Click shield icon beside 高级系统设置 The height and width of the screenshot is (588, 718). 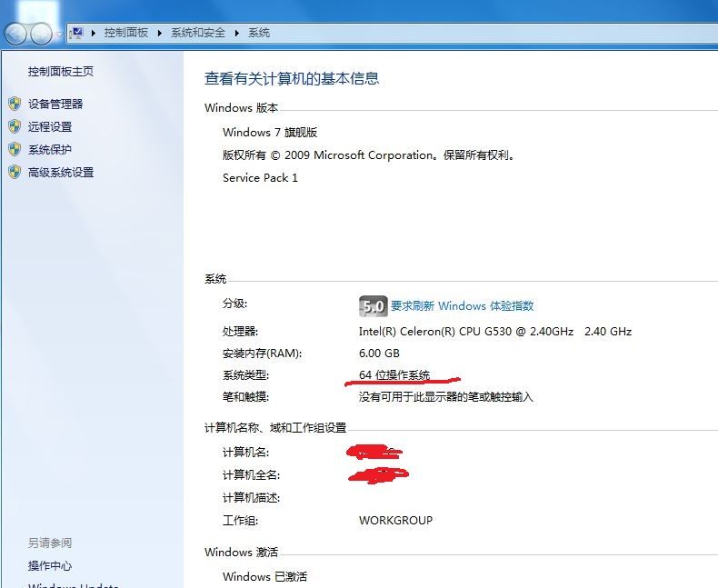tap(15, 172)
